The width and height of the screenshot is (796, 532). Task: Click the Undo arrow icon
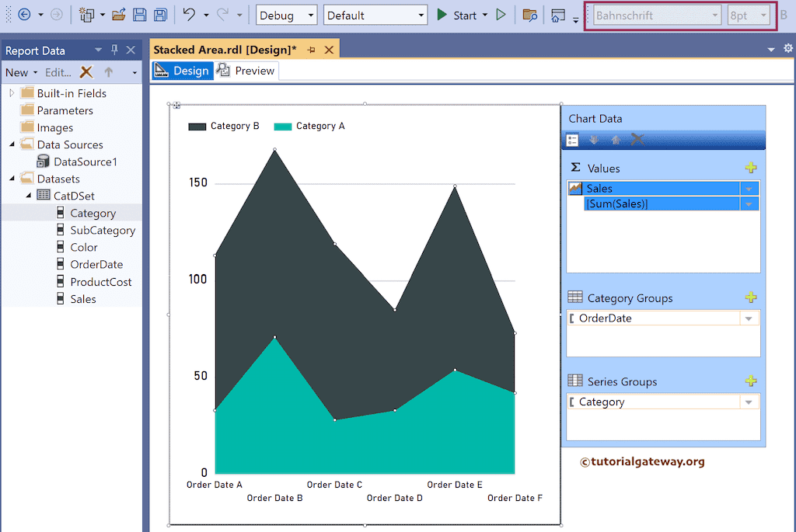point(189,15)
